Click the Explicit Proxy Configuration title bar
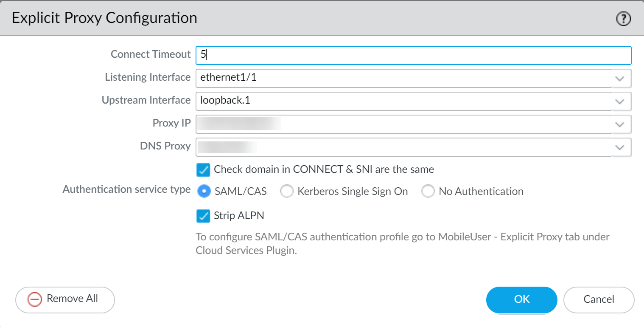 click(297, 18)
